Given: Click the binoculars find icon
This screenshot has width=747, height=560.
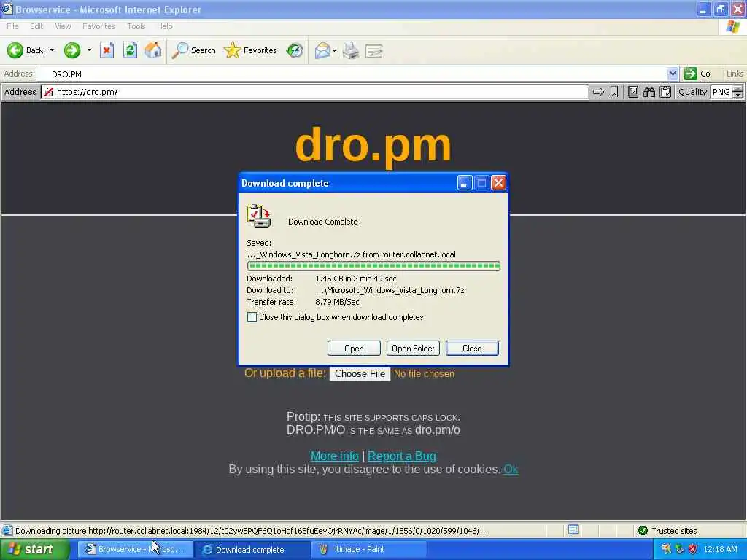Looking at the screenshot, I should point(649,92).
